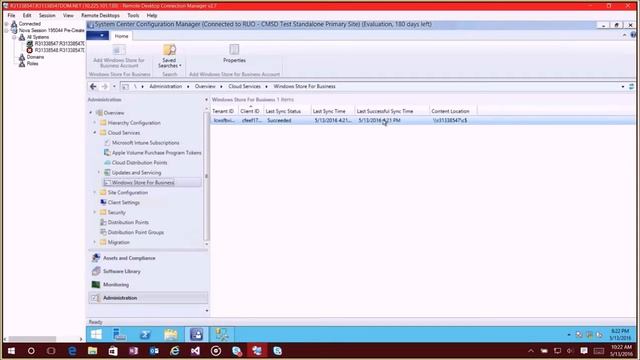Image resolution: width=640 pixels, height=360 pixels.
Task: Click the Properties ribbon button
Action: 234,53
